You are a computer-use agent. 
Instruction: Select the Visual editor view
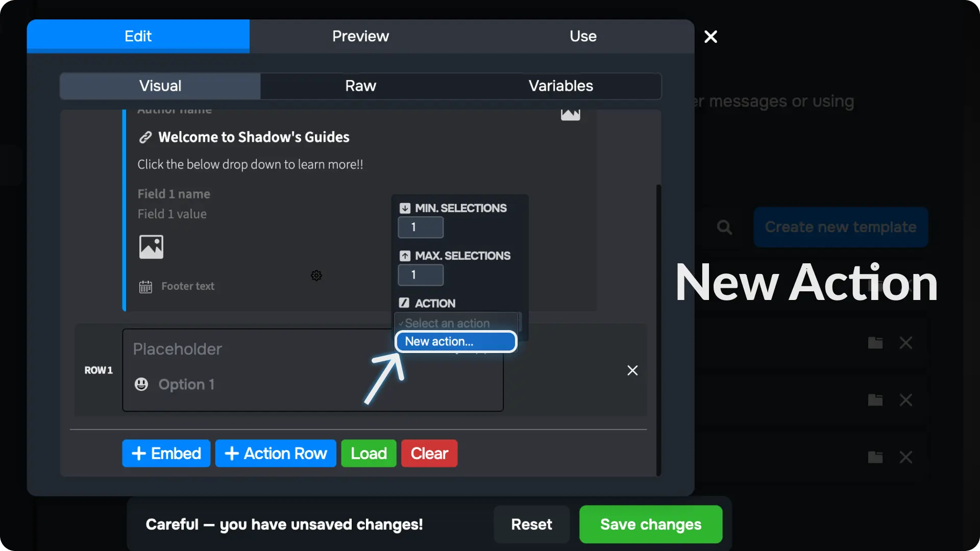pos(160,86)
